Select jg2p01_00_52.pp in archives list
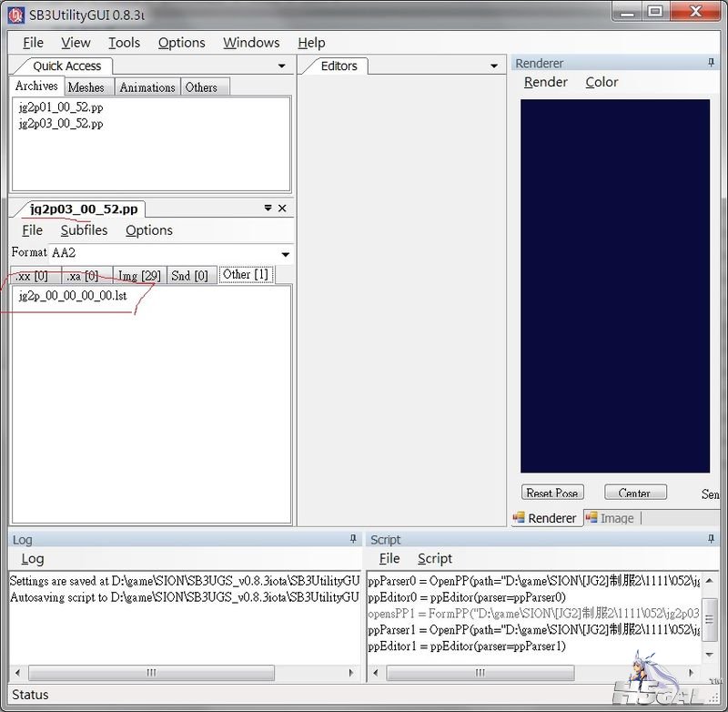 (x=61, y=107)
